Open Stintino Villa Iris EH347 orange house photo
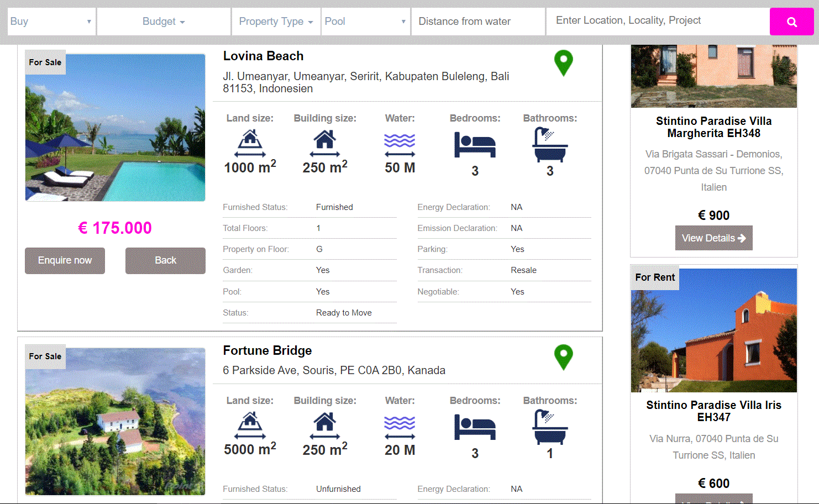The height and width of the screenshot is (504, 819). pyautogui.click(x=713, y=330)
